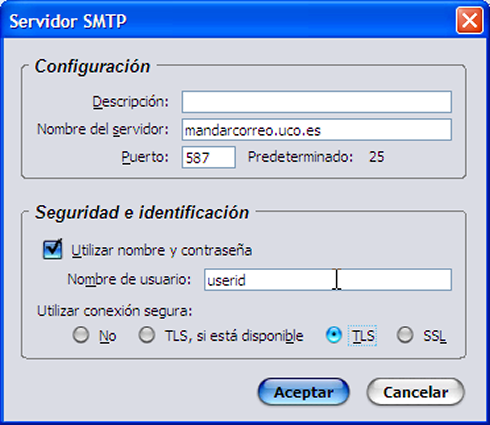Image resolution: width=490 pixels, height=425 pixels.
Task: Select the SSL radio button
Action: click(405, 335)
